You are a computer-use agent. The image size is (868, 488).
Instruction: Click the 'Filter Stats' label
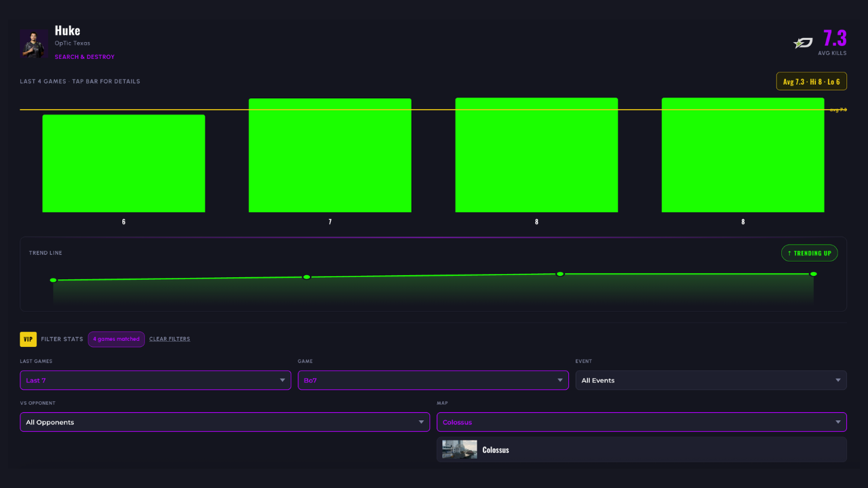tap(62, 339)
